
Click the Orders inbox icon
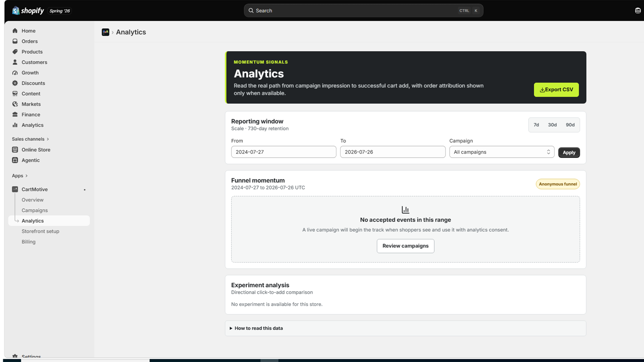tap(15, 41)
